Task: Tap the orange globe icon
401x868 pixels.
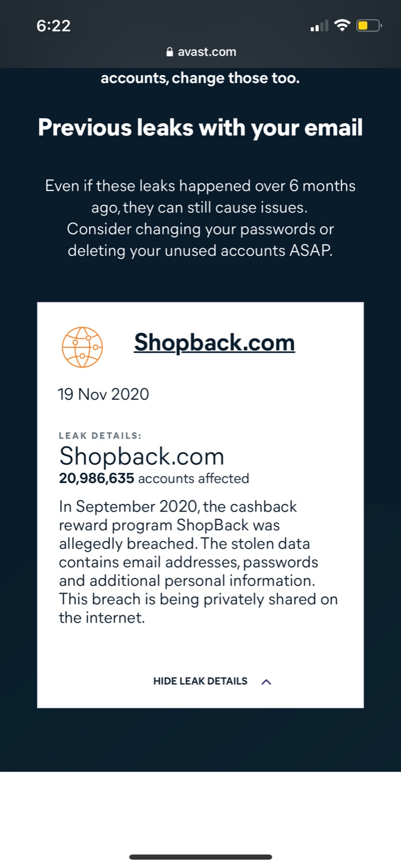Action: click(82, 347)
